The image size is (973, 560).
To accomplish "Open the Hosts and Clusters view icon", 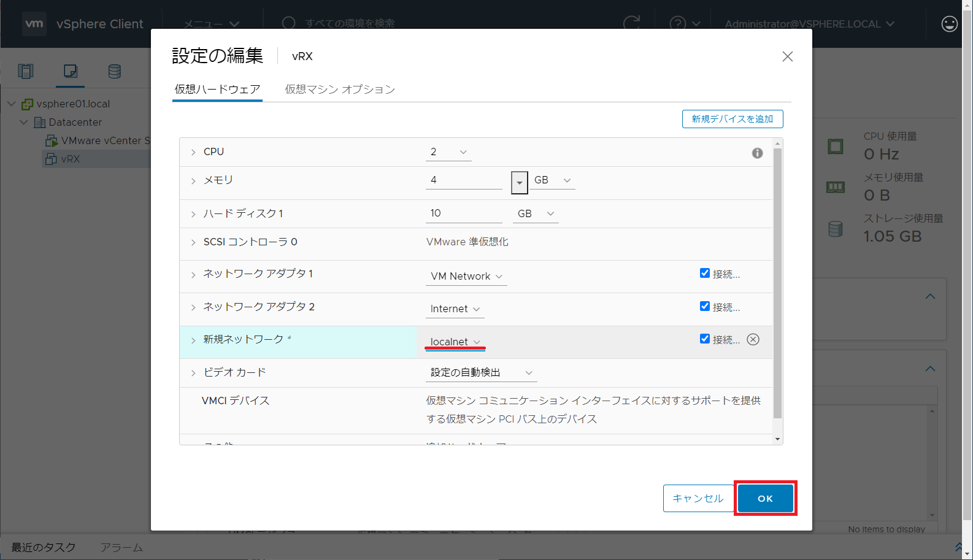I will (x=26, y=71).
